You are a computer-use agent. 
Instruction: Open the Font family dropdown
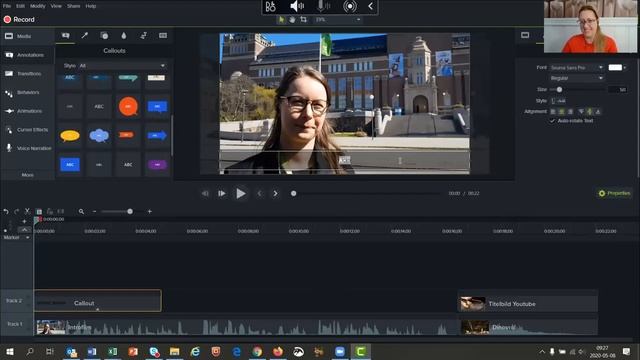click(x=576, y=67)
